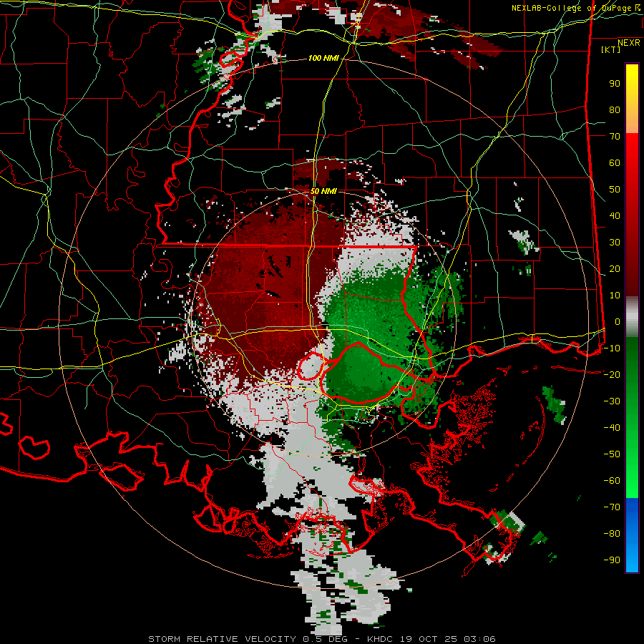This screenshot has width=644, height=644.
Task: Pick the gray zero-velocity segment of the scale
Action: (632, 317)
